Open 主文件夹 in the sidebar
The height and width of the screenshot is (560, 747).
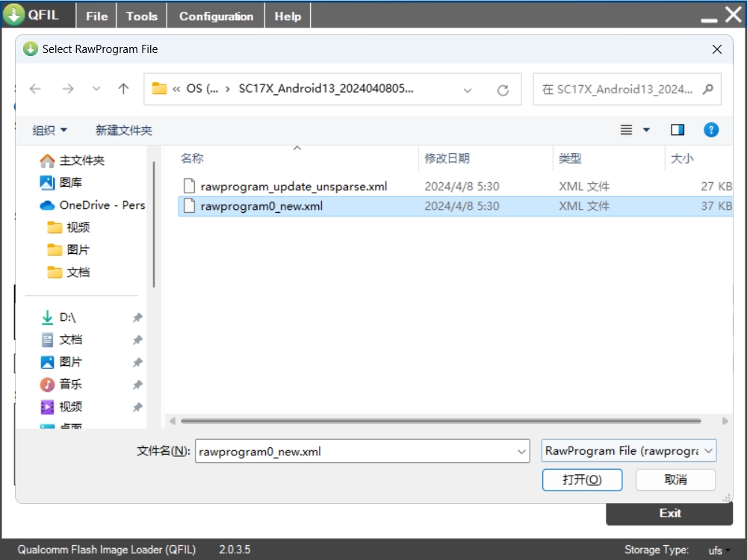tap(72, 161)
